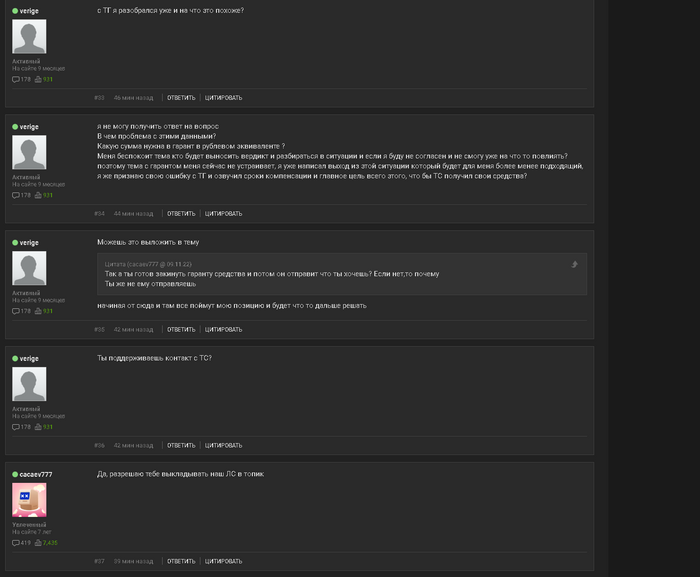Click ЦИТИРОВАТЬ under post #34
Viewport: 700px width, 577px height.
click(223, 214)
